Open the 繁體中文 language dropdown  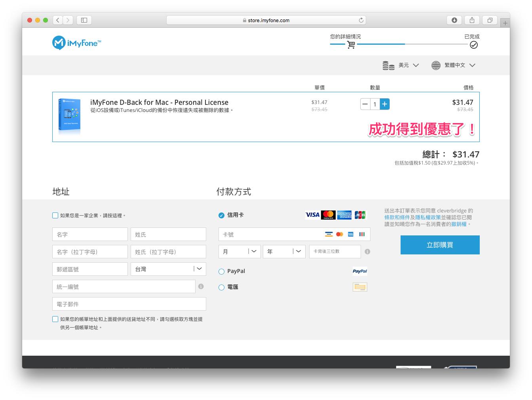click(x=460, y=65)
